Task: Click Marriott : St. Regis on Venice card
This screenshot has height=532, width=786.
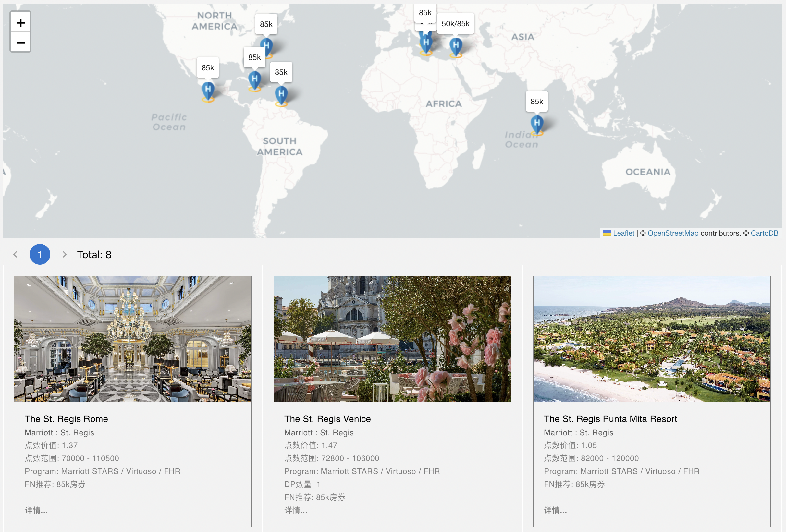Action: pos(319,432)
